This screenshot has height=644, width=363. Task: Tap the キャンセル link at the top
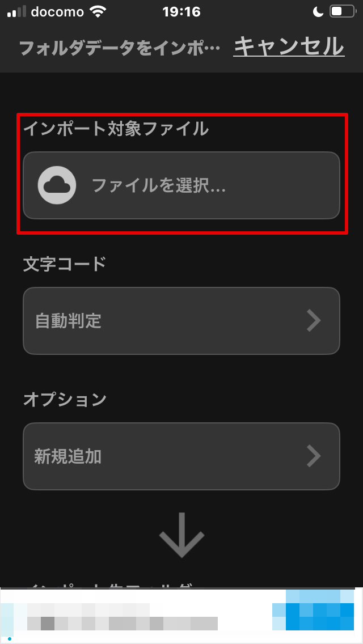pyautogui.click(x=289, y=46)
